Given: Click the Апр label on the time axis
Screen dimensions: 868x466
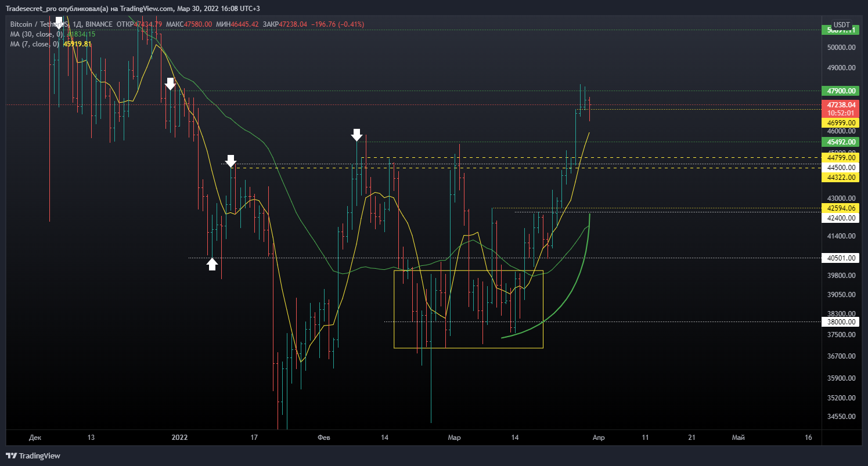Looking at the screenshot, I should 599,438.
